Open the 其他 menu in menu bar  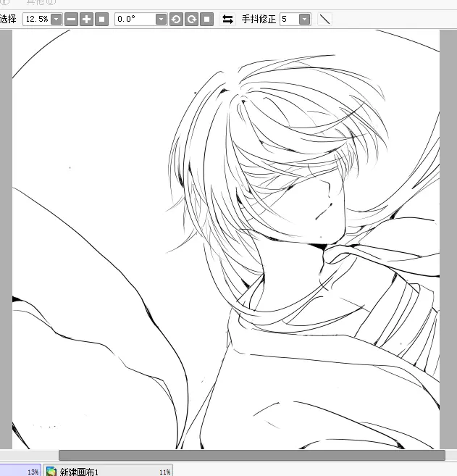[41, 2]
